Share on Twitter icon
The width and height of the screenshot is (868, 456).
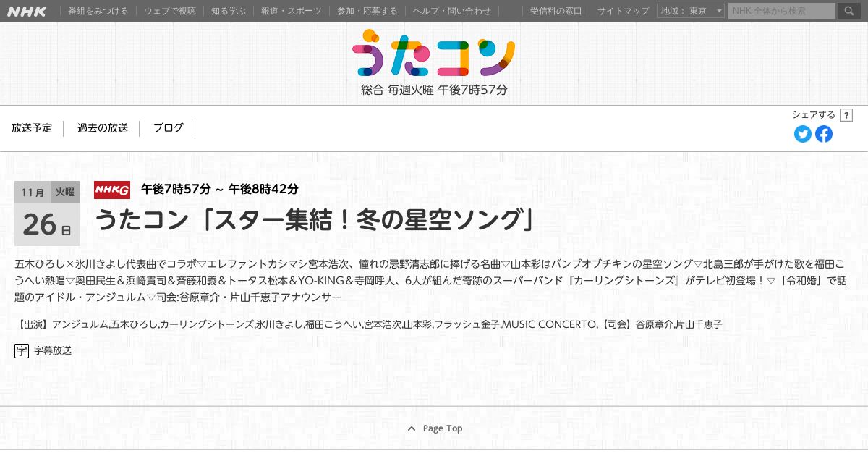point(803,134)
